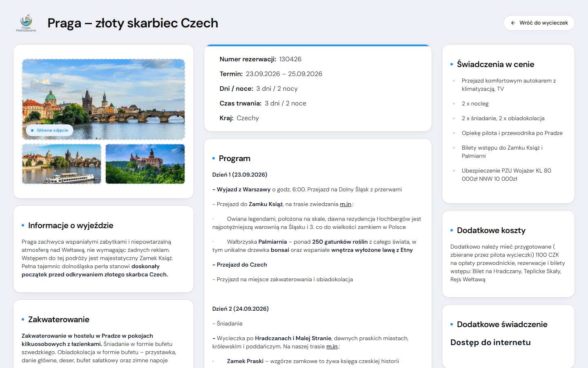Open the Zamek Książ castle thumbnail

point(145,164)
